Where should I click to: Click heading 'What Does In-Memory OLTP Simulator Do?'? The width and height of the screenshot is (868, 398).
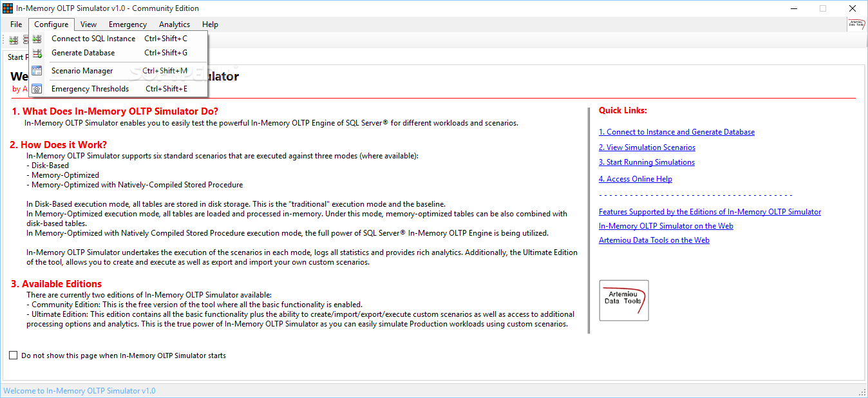(x=115, y=111)
